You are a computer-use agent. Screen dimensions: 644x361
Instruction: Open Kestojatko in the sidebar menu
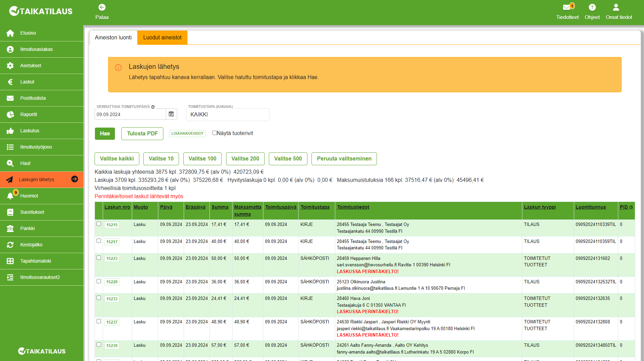tap(42, 245)
